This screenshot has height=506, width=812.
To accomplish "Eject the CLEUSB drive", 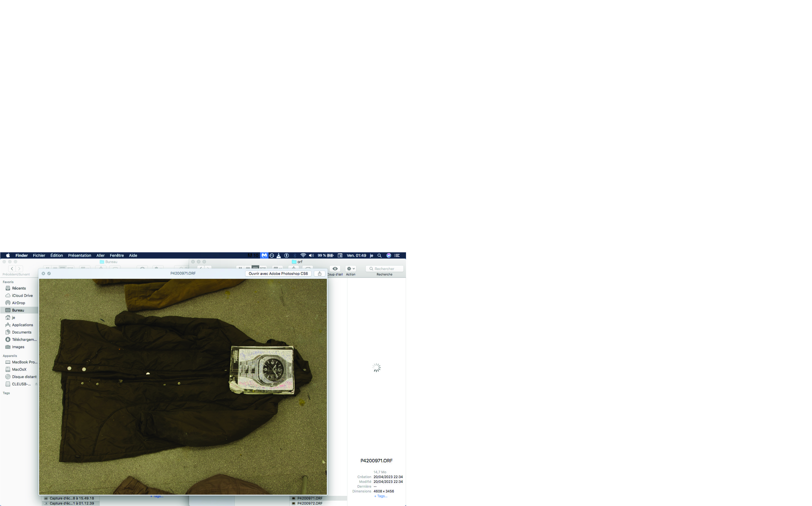I will coord(36,384).
